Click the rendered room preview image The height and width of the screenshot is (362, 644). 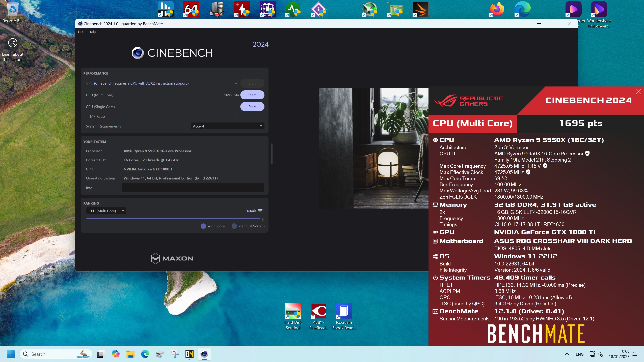click(x=374, y=148)
